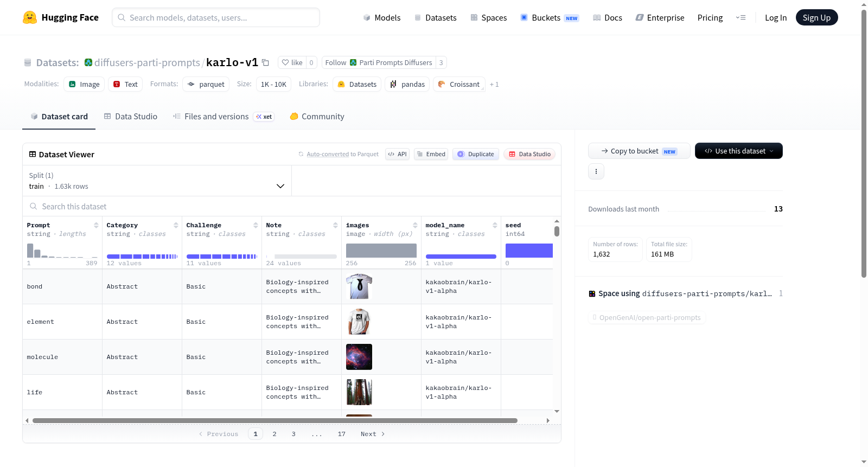This screenshot has width=868, height=467.
Task: Click the vertical scrollbar thumb of the table
Action: tap(557, 231)
